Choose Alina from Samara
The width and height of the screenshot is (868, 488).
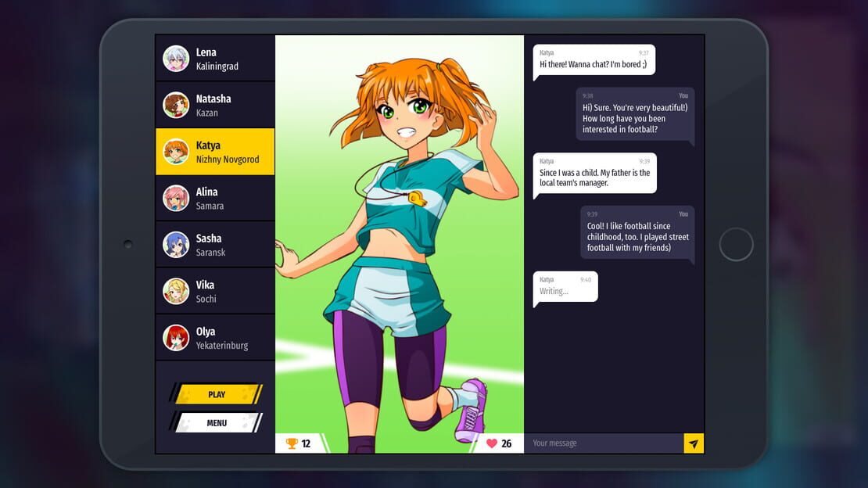[x=215, y=199]
